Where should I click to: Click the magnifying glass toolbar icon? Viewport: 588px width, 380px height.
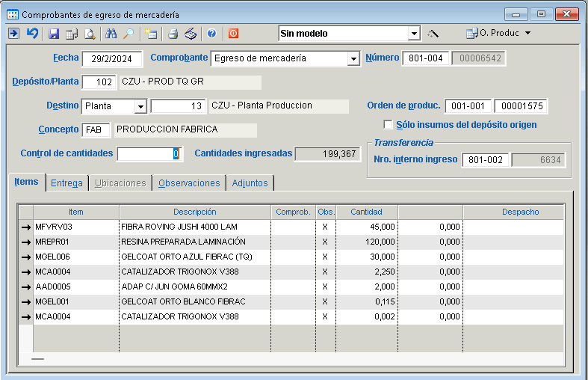129,34
